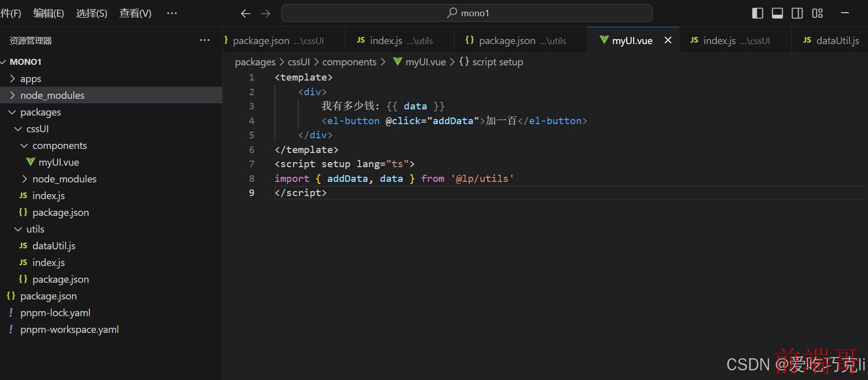
Task: Click the closing </script> tag text
Action: click(301, 193)
